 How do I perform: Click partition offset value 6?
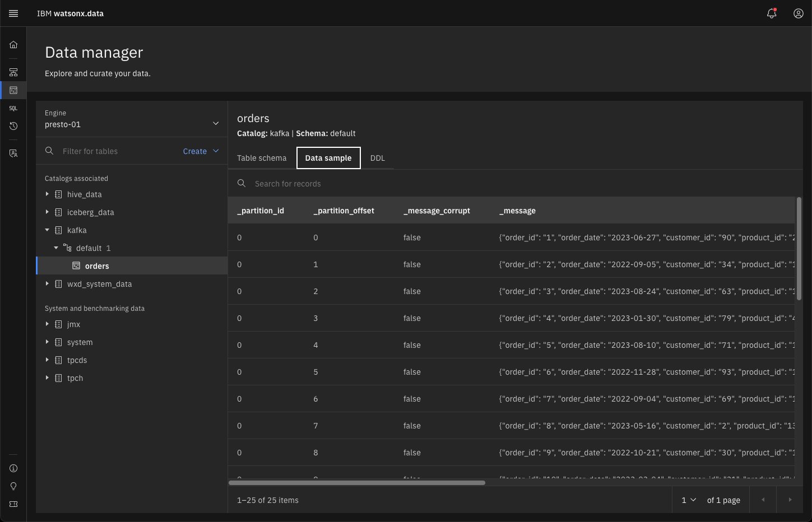tap(315, 399)
